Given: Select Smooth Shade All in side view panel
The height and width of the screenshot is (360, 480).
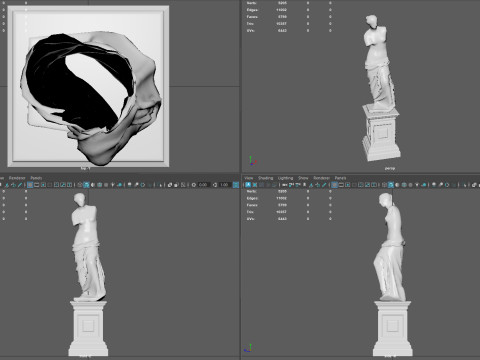Looking at the screenshot, I should click(x=391, y=185).
